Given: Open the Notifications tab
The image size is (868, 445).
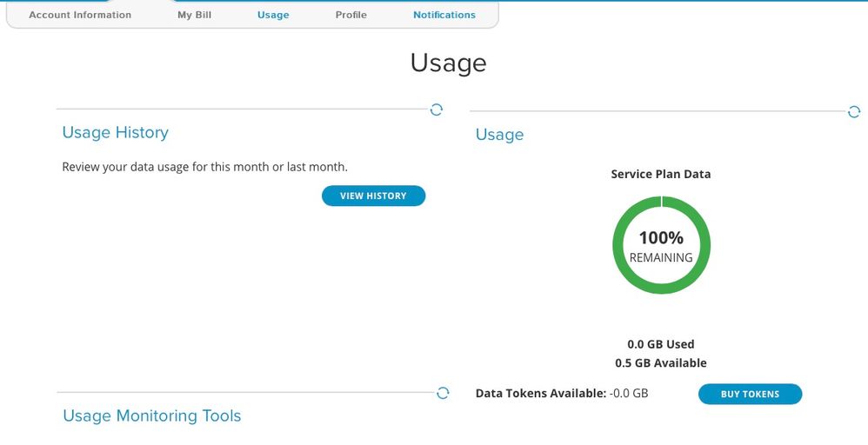Looking at the screenshot, I should click(x=444, y=15).
